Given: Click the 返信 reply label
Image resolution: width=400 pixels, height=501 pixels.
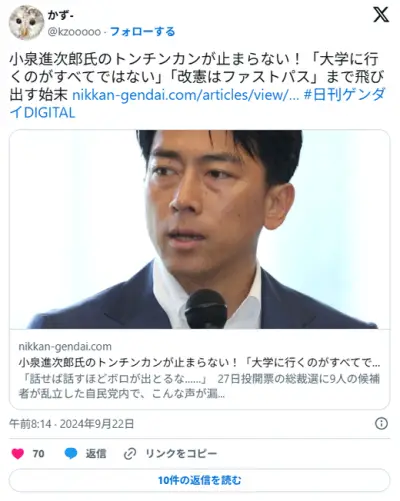Looking at the screenshot, I should pyautogui.click(x=96, y=454).
